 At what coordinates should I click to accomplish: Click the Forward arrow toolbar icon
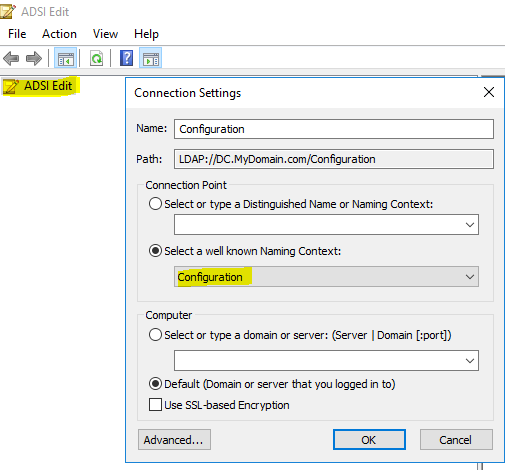coord(34,58)
